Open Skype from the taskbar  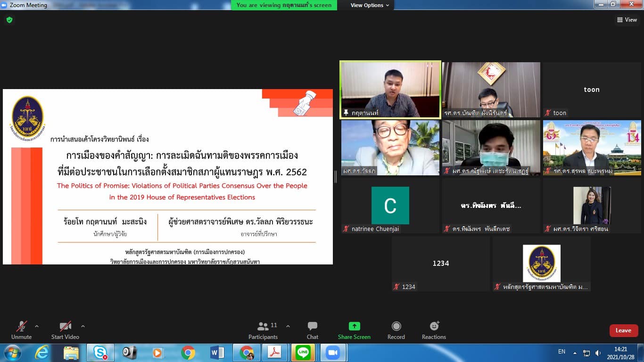tap(100, 353)
